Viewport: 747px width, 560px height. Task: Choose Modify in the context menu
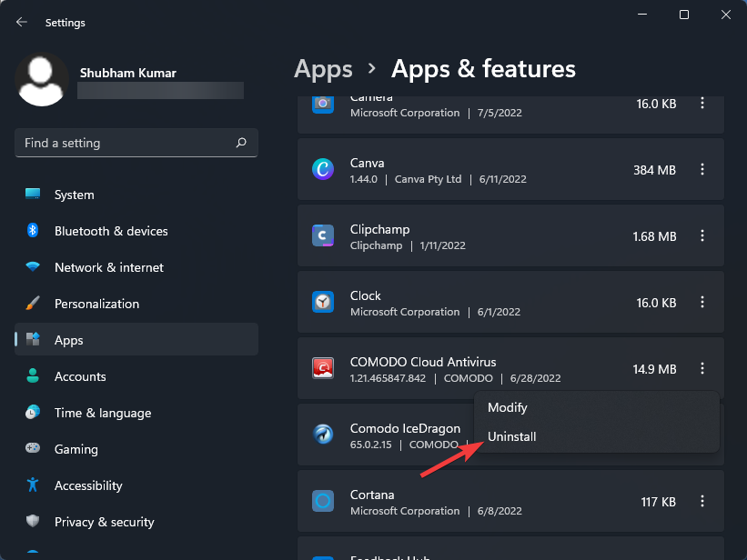(x=508, y=407)
